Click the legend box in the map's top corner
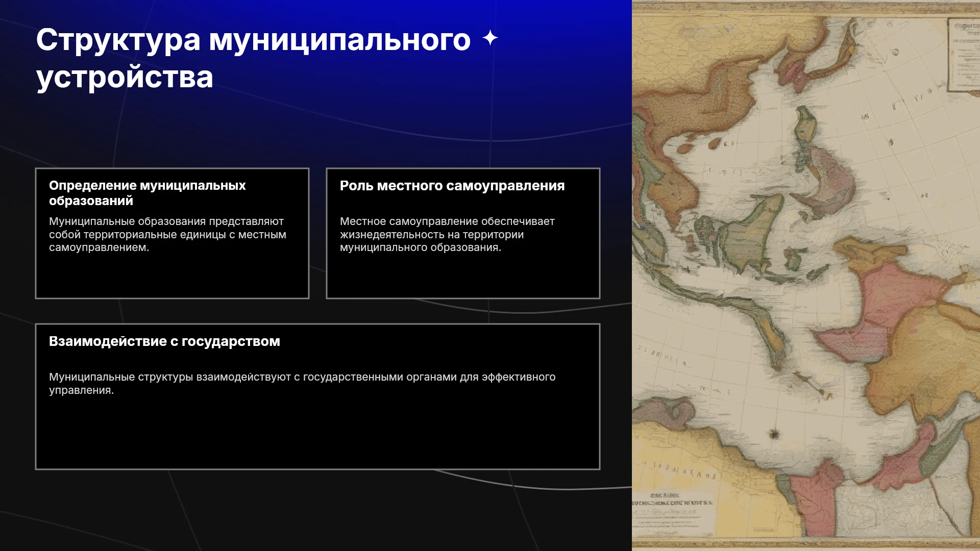The height and width of the screenshot is (551, 980). coord(964,55)
